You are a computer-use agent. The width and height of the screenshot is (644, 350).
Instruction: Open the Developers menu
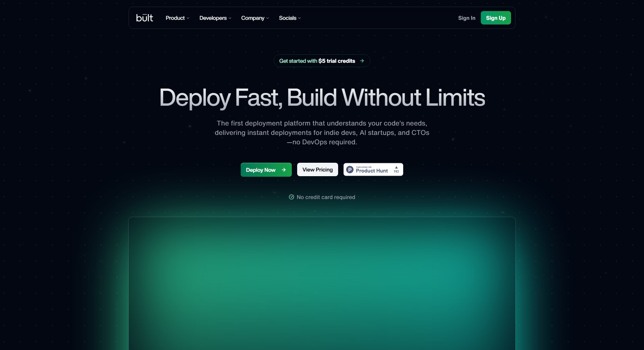click(x=213, y=18)
